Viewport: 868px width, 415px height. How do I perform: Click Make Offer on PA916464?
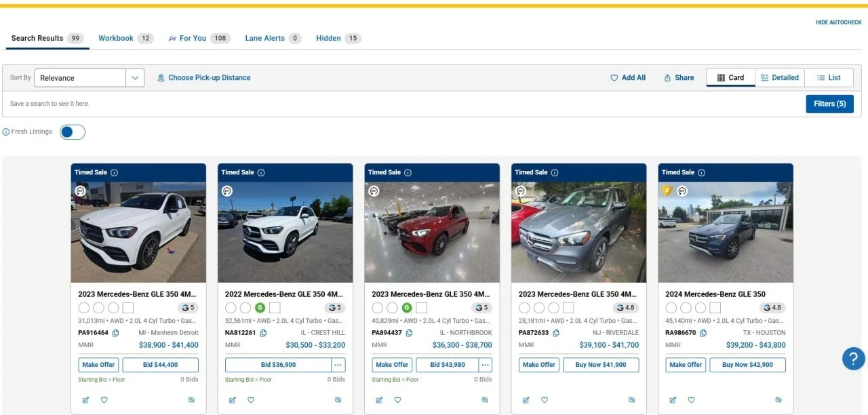click(99, 365)
